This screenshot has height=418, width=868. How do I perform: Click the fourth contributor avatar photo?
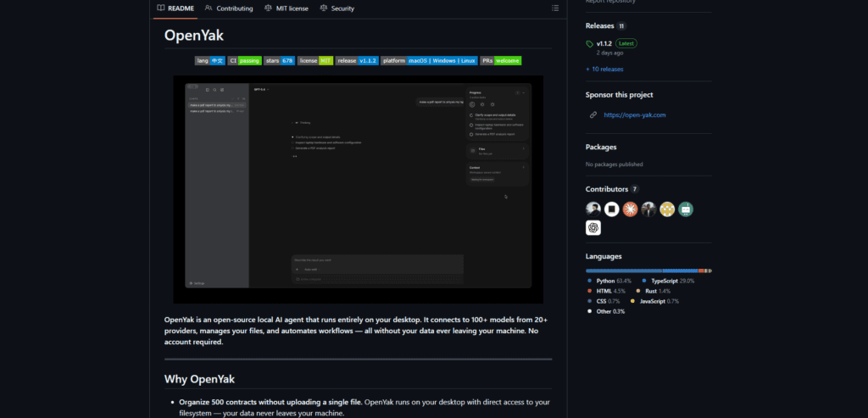(648, 209)
